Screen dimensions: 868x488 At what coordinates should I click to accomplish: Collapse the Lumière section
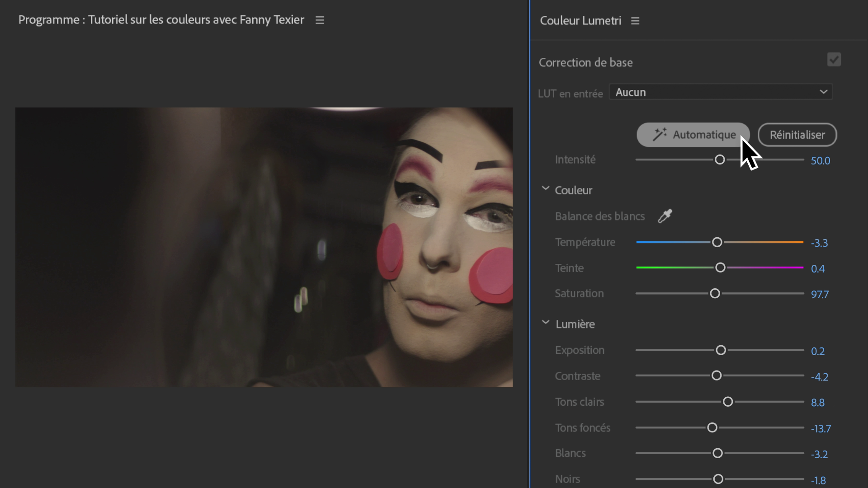pyautogui.click(x=545, y=323)
